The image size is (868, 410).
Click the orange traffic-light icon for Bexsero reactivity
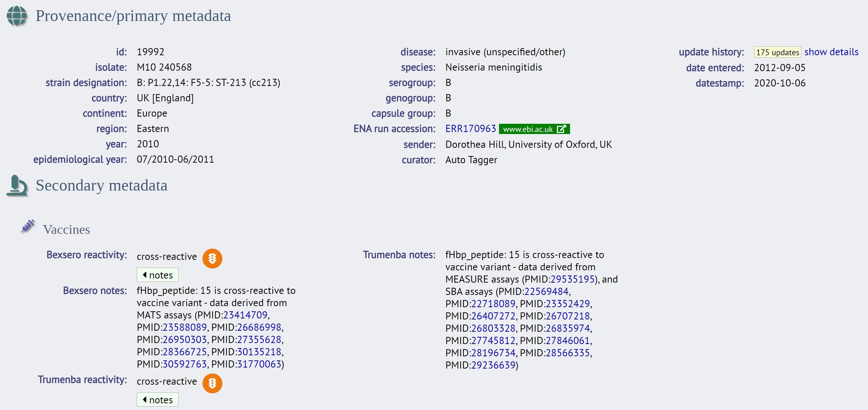point(212,259)
